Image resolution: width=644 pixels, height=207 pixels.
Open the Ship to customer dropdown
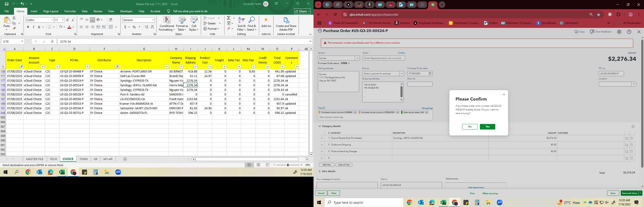tap(401, 74)
